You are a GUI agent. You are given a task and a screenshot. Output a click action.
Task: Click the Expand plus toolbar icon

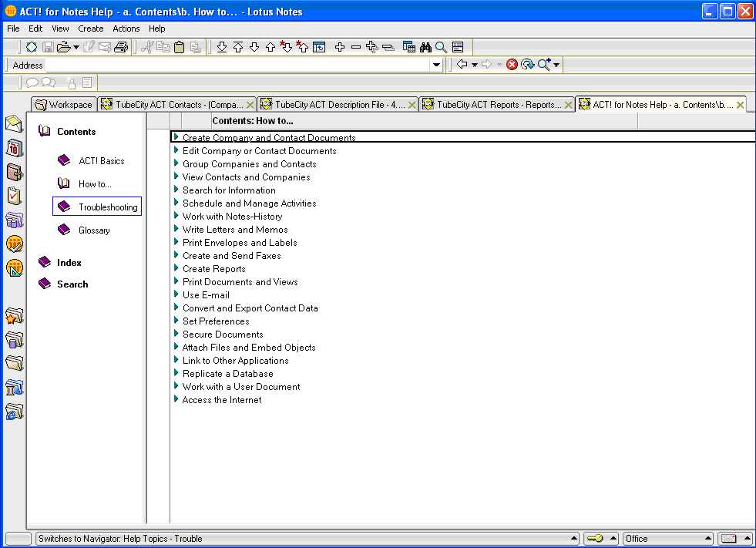340,47
